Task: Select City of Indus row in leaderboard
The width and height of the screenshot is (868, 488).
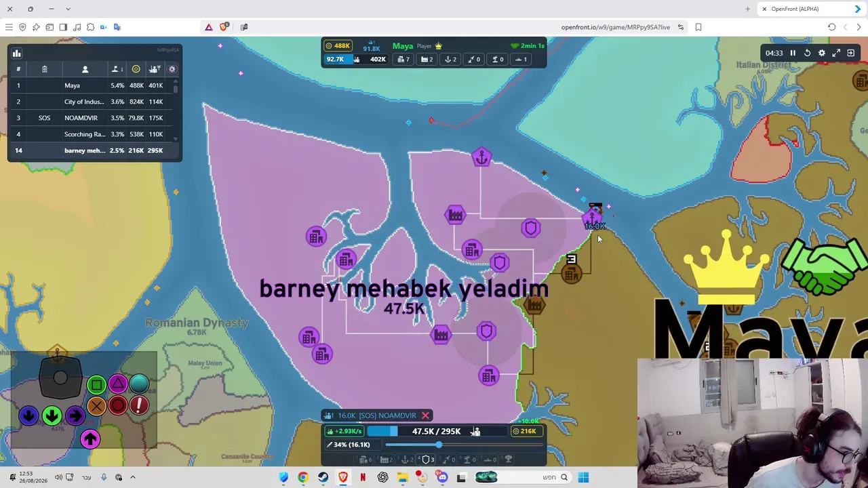Action: click(91, 102)
